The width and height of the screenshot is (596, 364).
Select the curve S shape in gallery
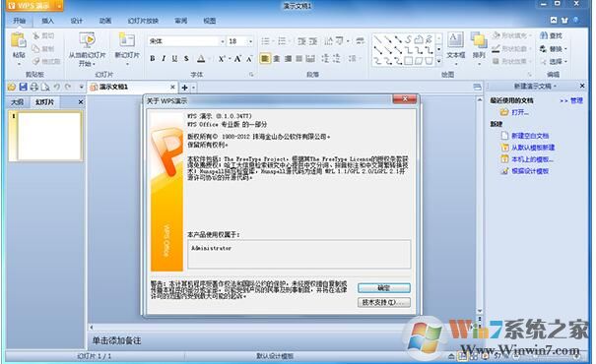(x=408, y=38)
